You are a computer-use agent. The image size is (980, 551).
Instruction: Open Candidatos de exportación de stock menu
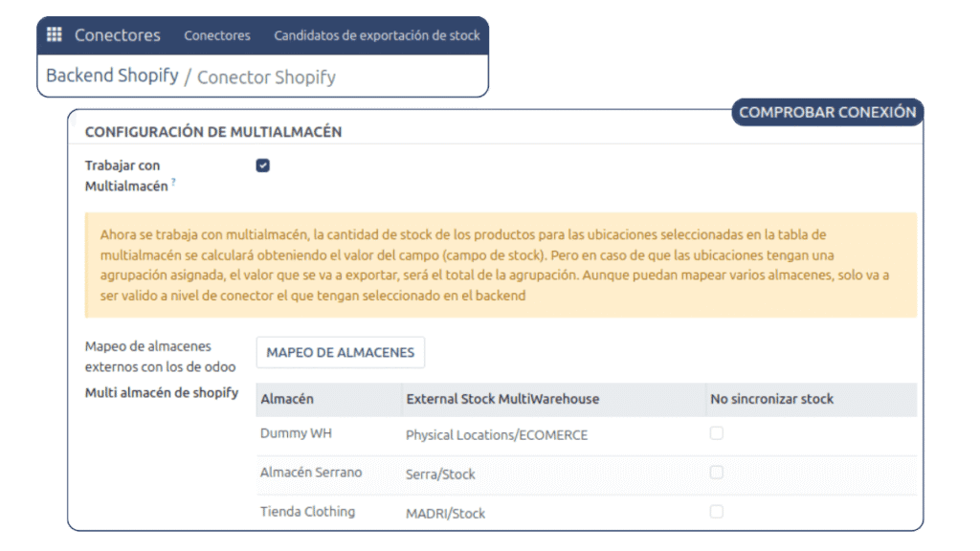click(x=377, y=35)
